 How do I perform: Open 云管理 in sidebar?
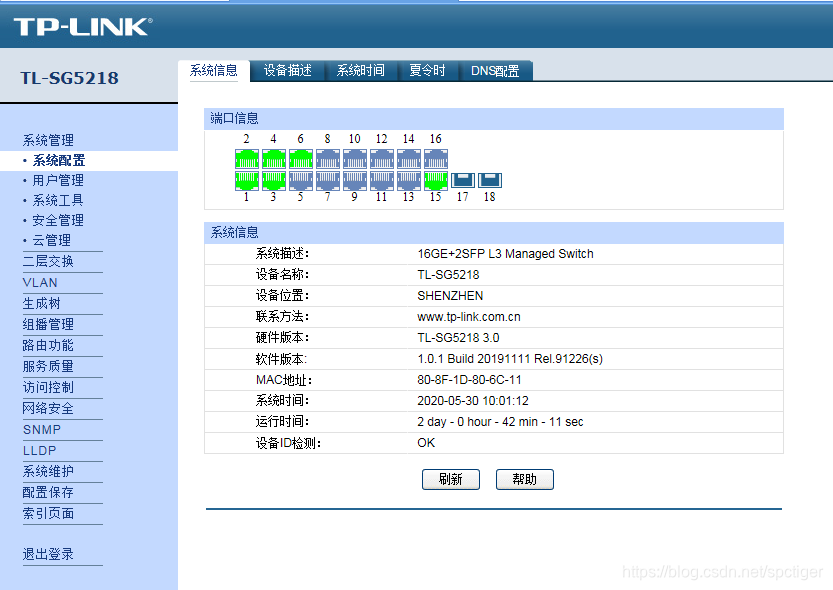(x=52, y=241)
